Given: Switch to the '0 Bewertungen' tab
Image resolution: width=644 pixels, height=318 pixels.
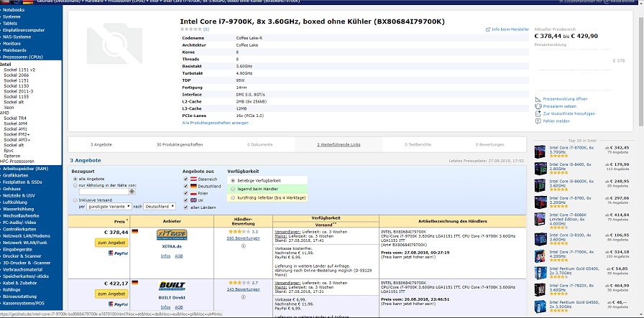Looking at the screenshot, I should point(489,145).
